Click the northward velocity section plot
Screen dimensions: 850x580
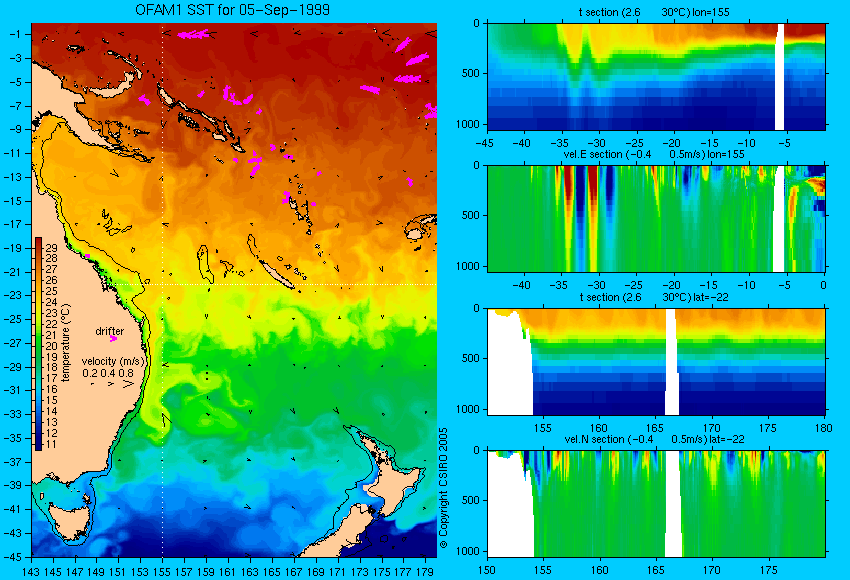point(656,504)
